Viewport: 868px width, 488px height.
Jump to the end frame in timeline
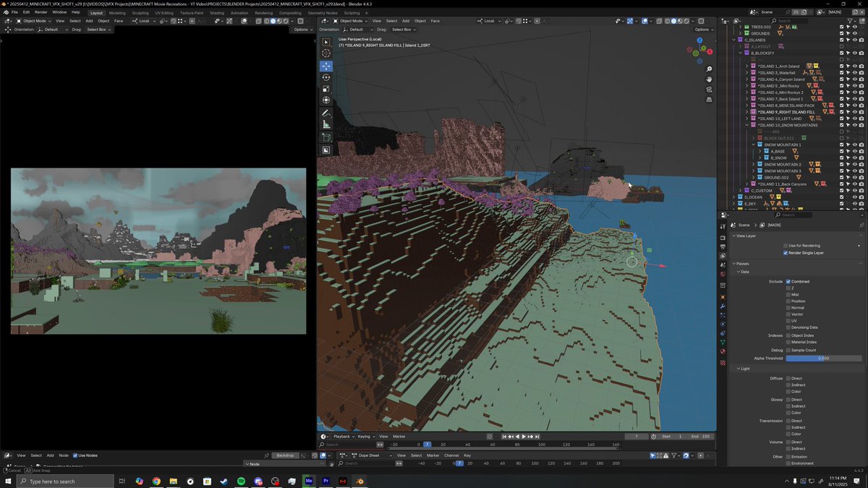click(537, 437)
